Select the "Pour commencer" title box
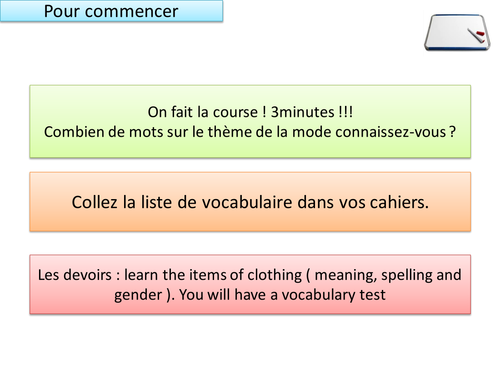Screen dimensions: 500x375 pyautogui.click(x=111, y=11)
